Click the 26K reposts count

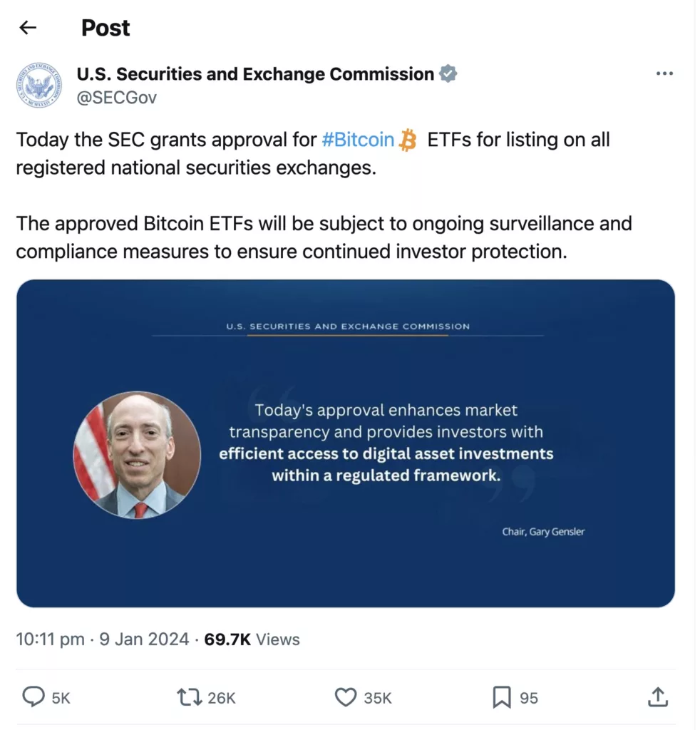coord(222,698)
